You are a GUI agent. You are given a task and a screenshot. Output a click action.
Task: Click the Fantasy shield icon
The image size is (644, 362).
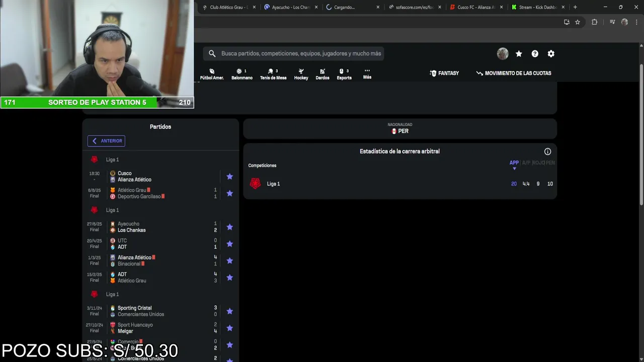(x=433, y=73)
